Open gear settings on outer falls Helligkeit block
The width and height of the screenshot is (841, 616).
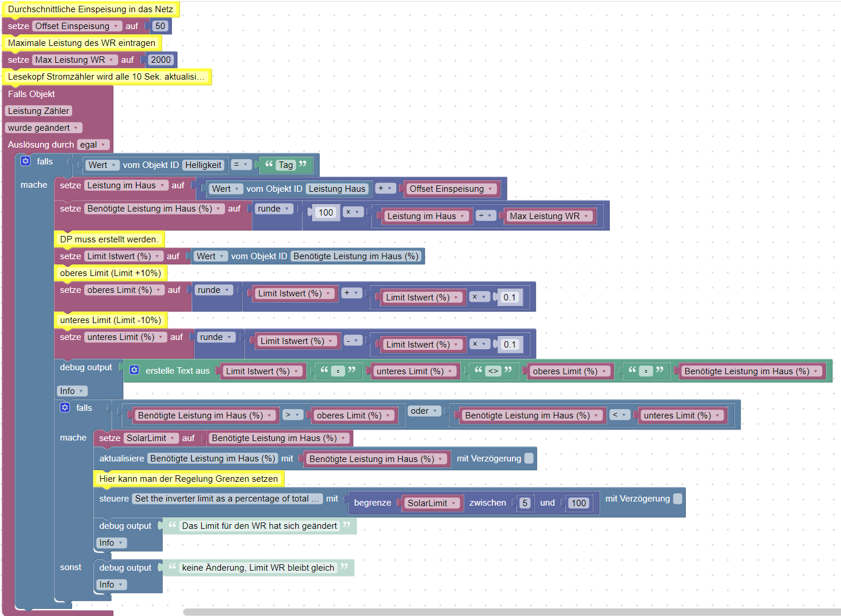click(x=26, y=162)
